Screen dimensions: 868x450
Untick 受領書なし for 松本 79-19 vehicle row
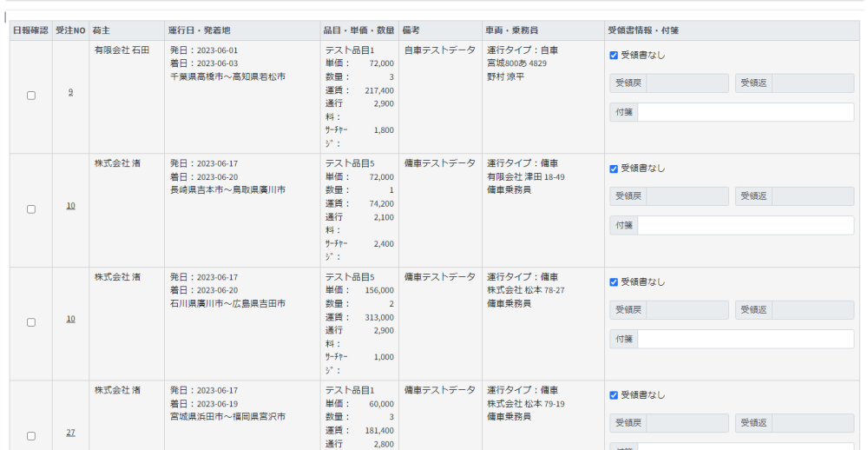click(x=614, y=395)
